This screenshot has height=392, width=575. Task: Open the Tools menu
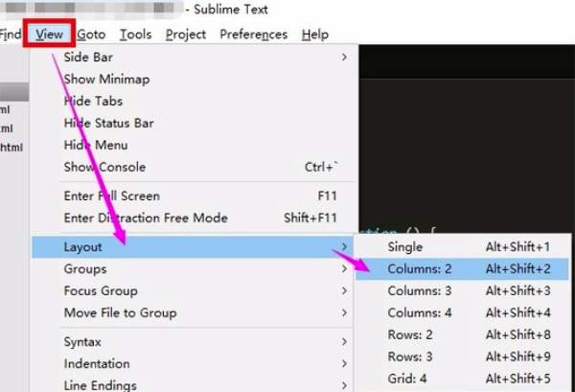click(136, 35)
